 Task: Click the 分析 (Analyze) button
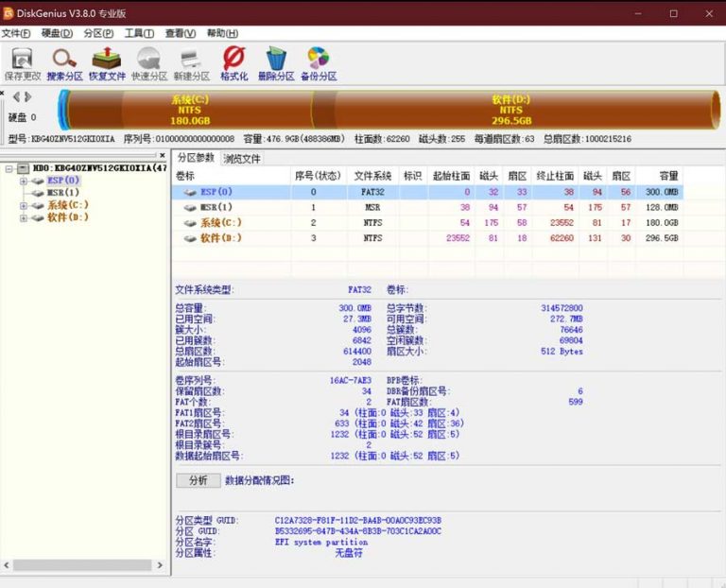[198, 480]
